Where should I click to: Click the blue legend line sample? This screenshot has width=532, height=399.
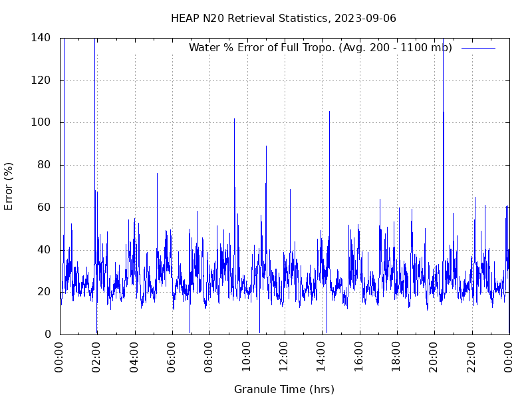pyautogui.click(x=478, y=48)
